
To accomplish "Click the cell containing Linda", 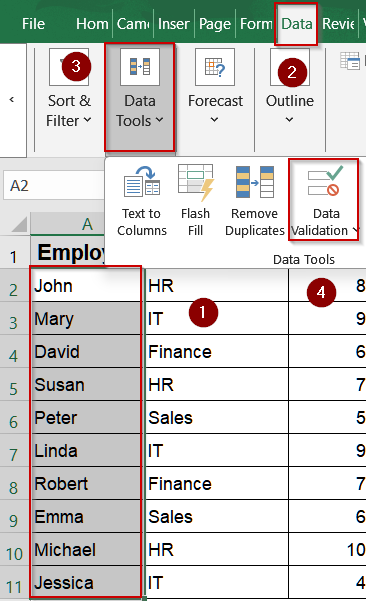I will pos(87,450).
